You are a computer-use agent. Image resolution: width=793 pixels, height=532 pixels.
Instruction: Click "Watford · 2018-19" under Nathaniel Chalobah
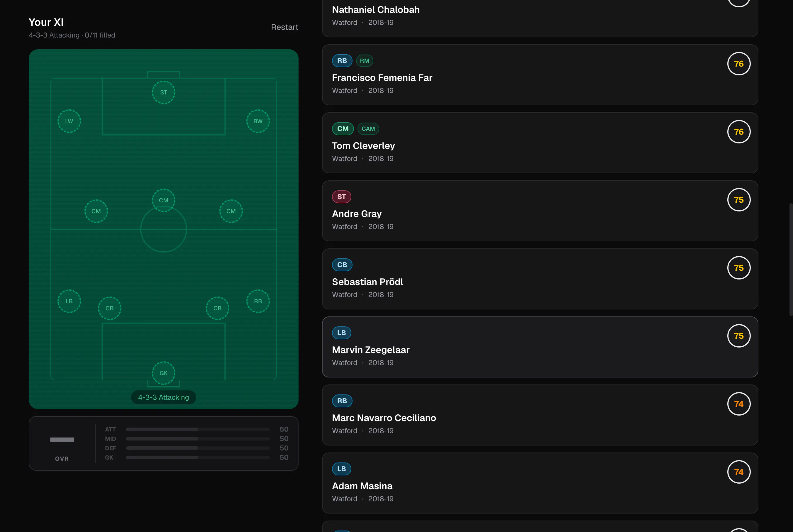coord(362,22)
